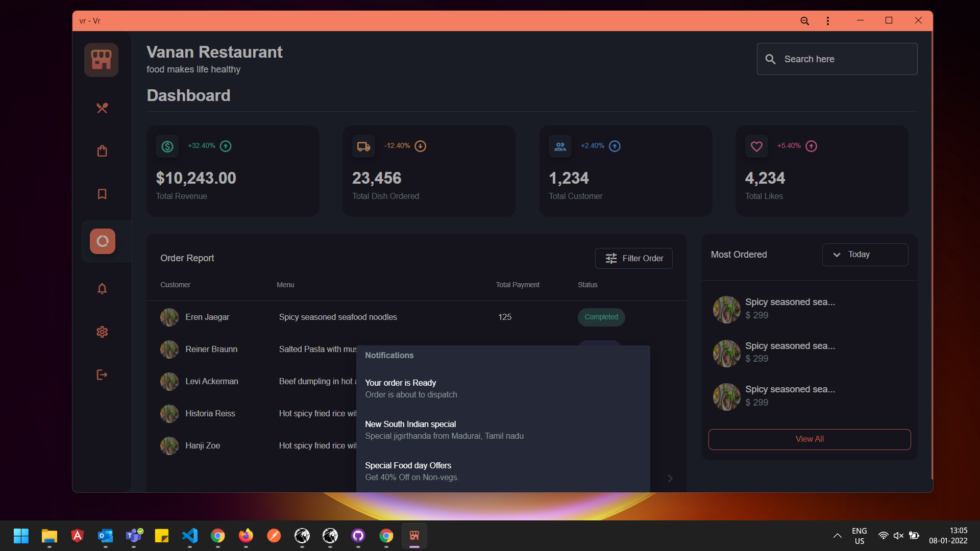The width and height of the screenshot is (980, 551).
Task: Click the Notifications panel heading
Action: [x=389, y=355]
